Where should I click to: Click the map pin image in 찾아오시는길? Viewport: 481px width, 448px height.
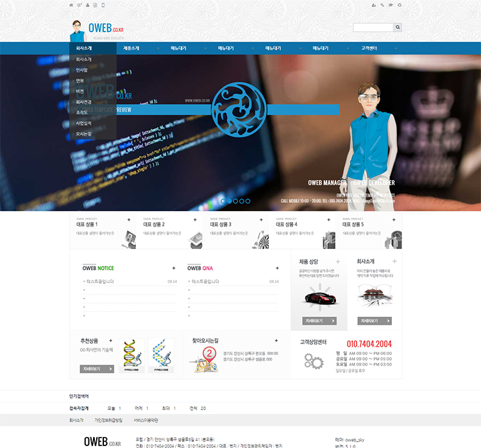tap(205, 360)
